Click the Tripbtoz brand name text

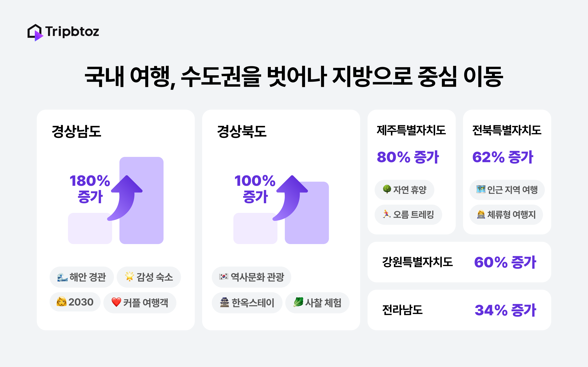72,32
